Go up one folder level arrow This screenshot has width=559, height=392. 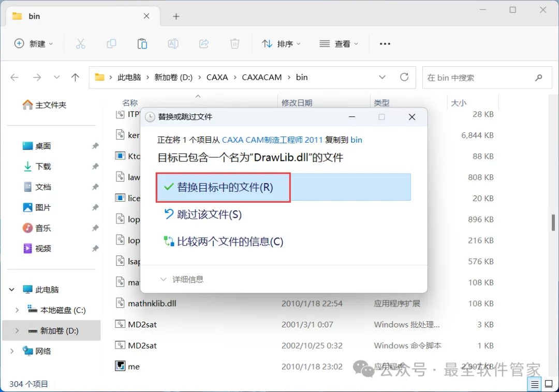[75, 77]
